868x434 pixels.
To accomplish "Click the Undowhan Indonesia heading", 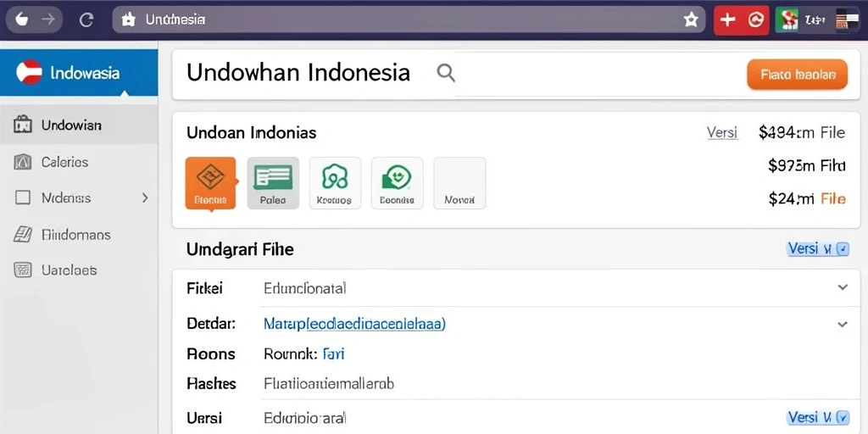I will 298,73.
